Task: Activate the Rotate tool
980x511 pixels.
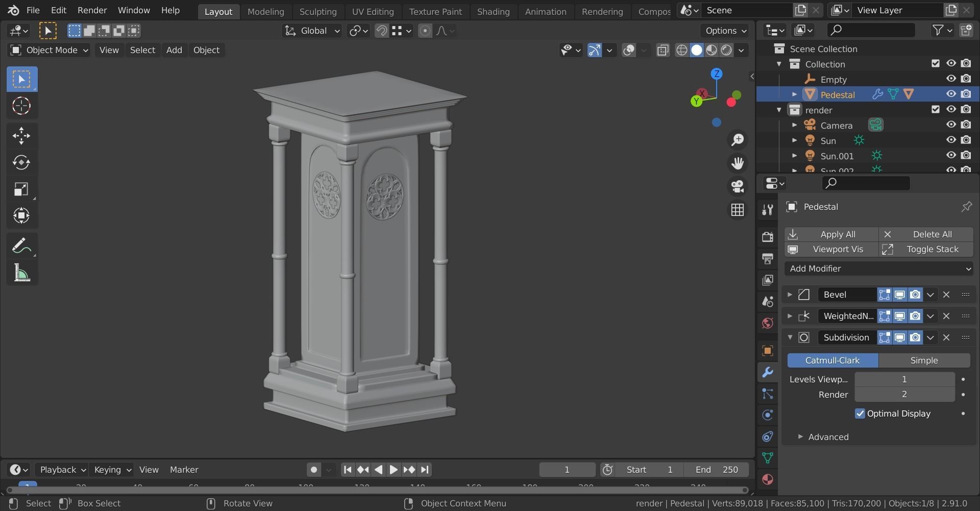Action: [x=21, y=162]
